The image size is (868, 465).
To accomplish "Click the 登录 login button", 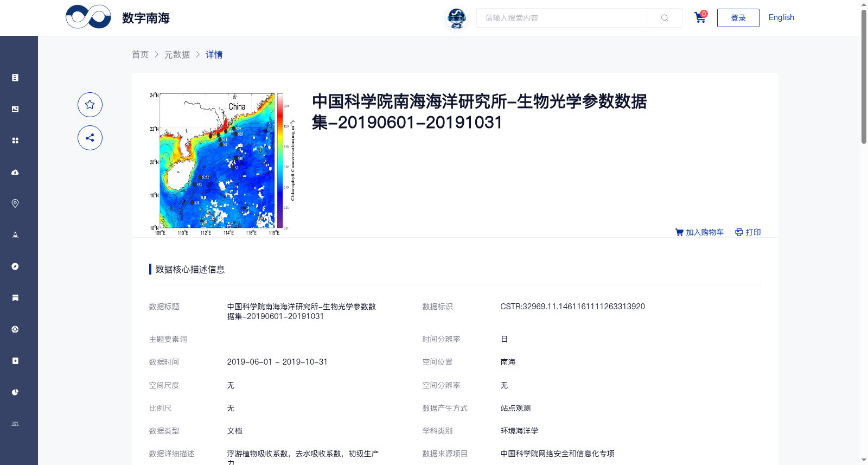I will pos(738,18).
